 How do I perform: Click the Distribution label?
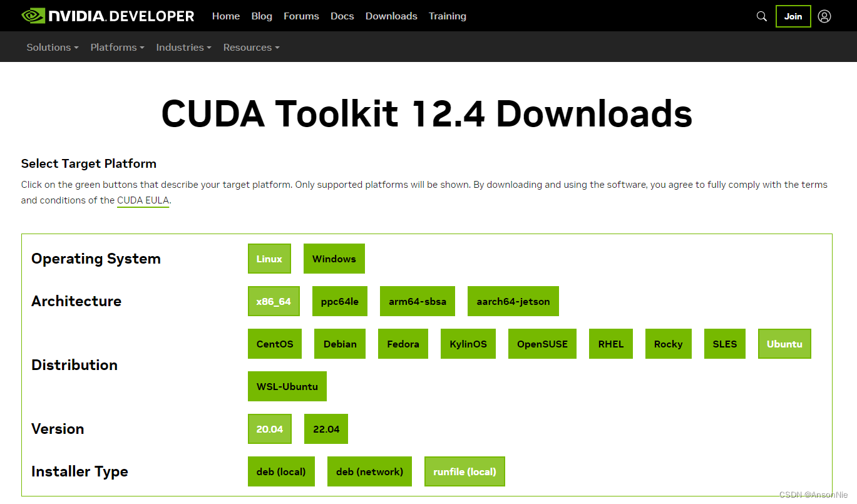(x=74, y=365)
